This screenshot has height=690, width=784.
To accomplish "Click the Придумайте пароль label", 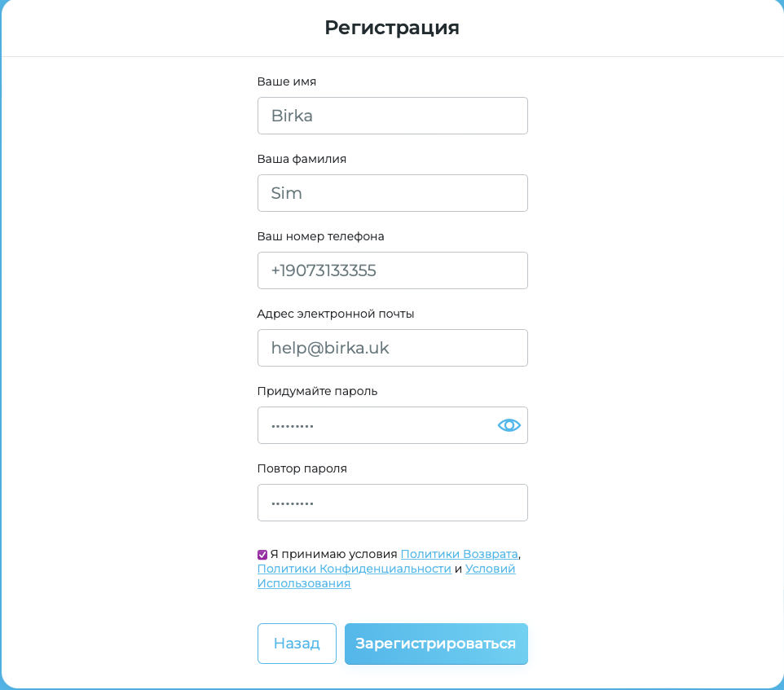I will [x=317, y=391].
